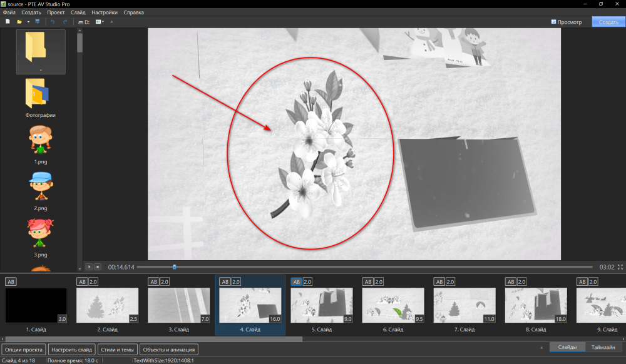The width and height of the screenshot is (626, 364).
Task: Open the Настройки menu
Action: pyautogui.click(x=104, y=13)
